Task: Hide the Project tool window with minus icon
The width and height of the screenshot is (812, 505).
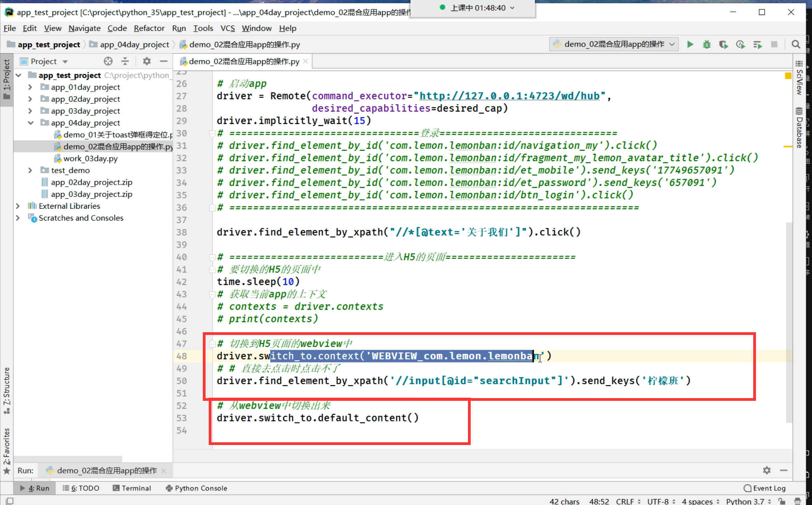Action: (x=164, y=61)
